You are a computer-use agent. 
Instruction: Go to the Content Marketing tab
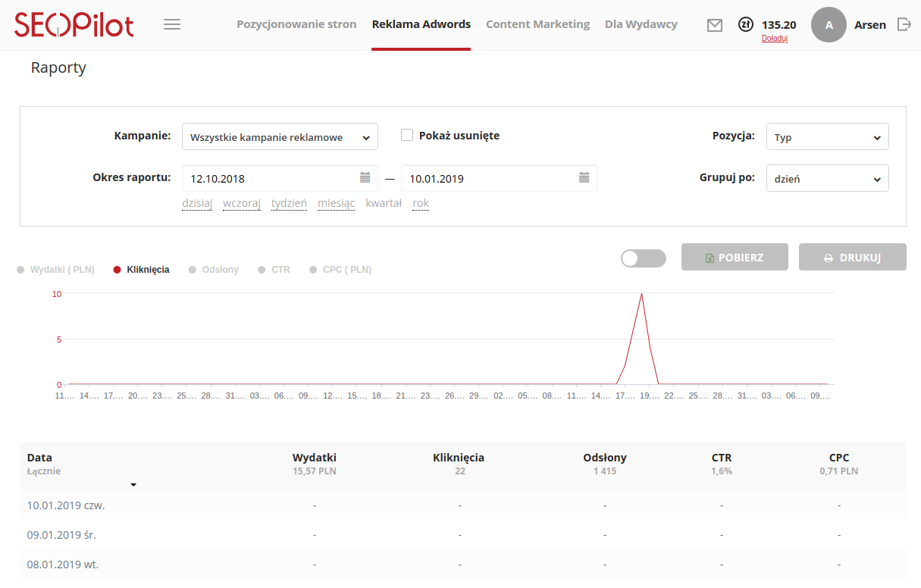[537, 24]
